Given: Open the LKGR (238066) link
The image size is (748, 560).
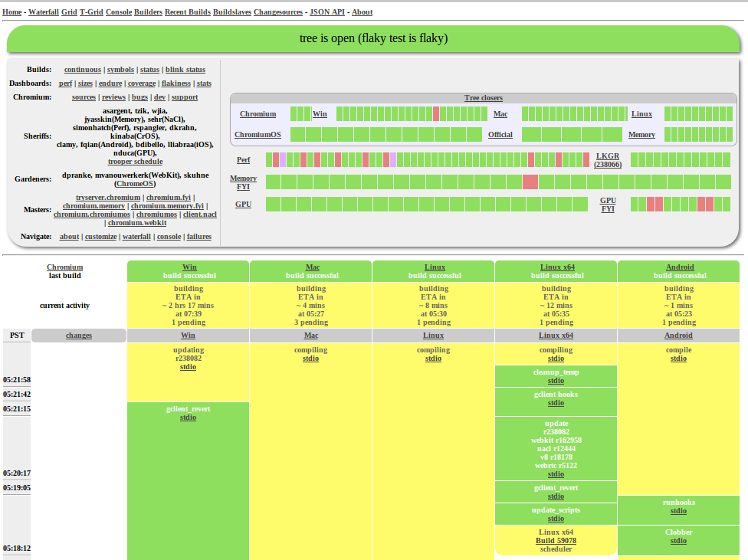Looking at the screenshot, I should click(x=607, y=160).
